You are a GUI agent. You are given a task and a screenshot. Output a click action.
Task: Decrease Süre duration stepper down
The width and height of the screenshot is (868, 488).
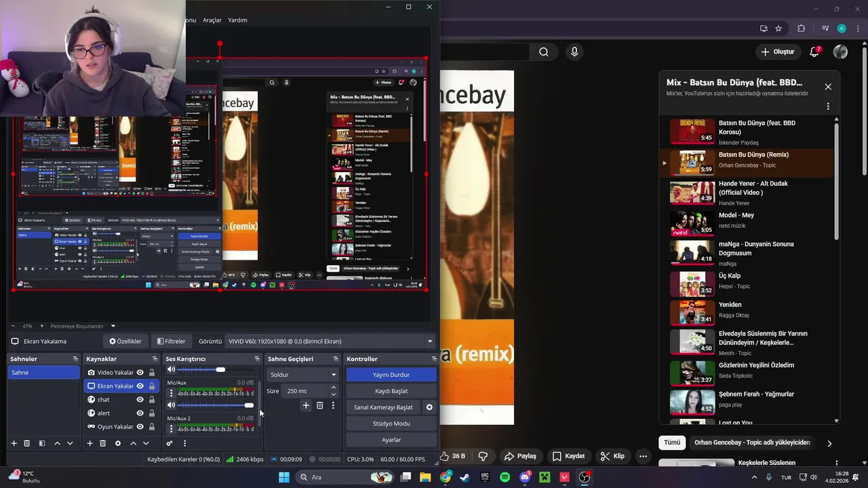click(x=333, y=394)
